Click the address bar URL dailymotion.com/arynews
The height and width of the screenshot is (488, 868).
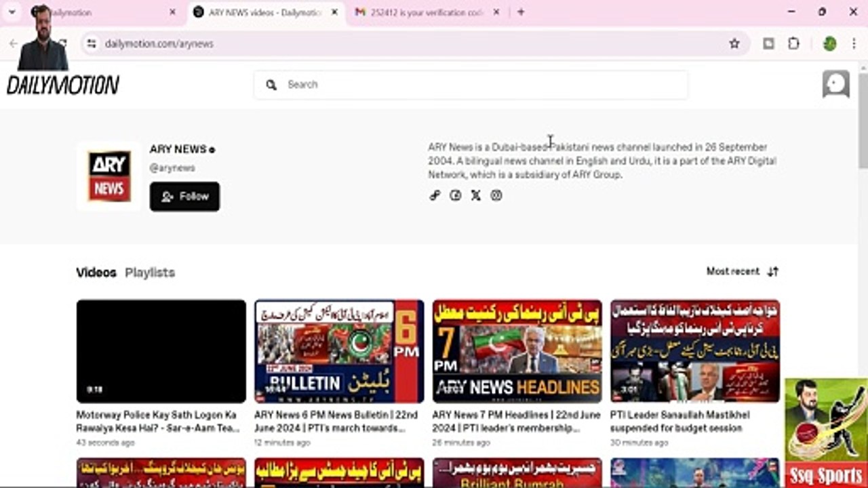click(x=159, y=43)
